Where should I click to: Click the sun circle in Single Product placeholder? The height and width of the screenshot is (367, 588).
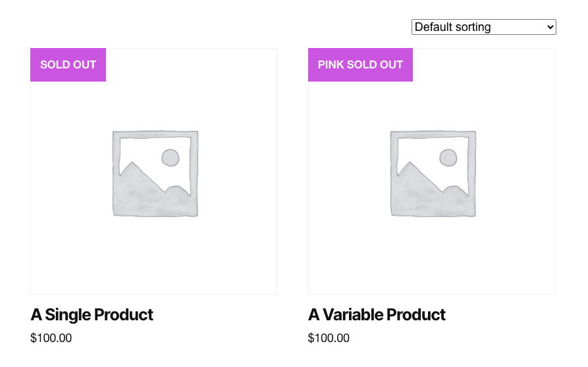[171, 158]
